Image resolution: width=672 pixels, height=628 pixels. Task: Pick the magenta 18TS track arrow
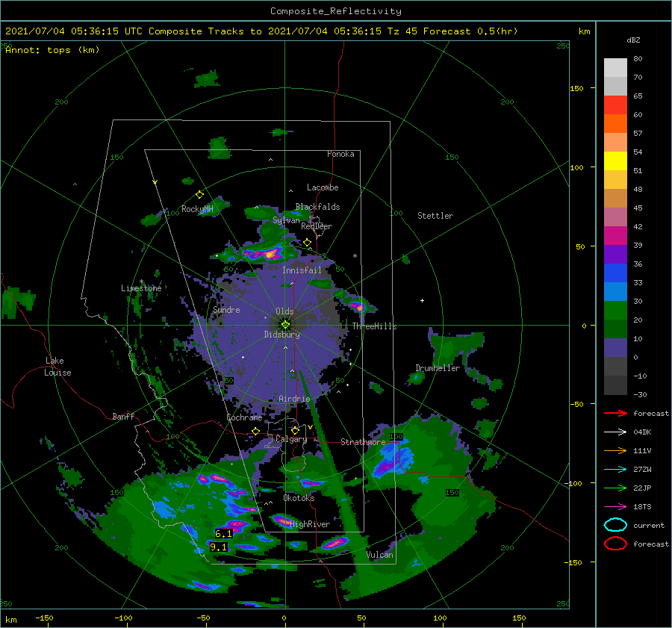point(615,507)
